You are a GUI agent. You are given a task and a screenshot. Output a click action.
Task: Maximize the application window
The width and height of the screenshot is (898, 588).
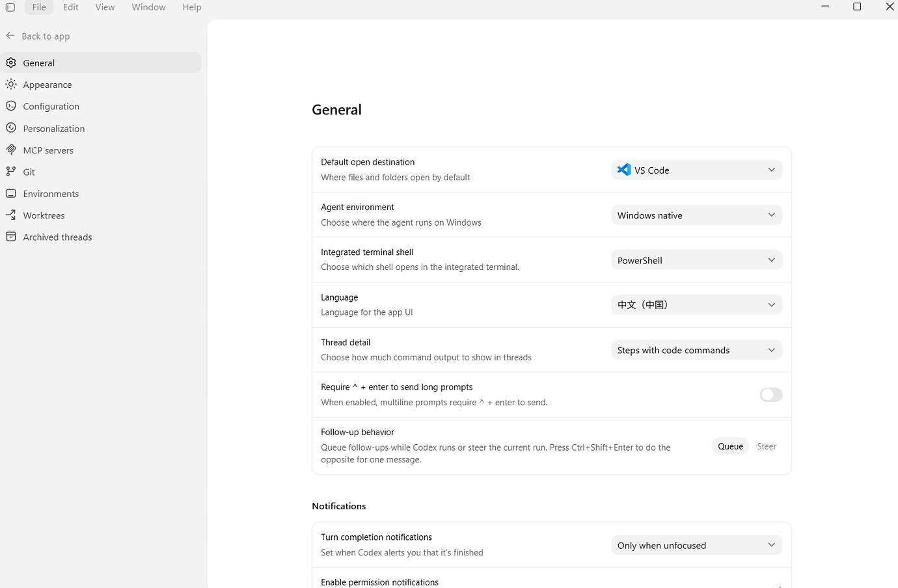pyautogui.click(x=857, y=7)
